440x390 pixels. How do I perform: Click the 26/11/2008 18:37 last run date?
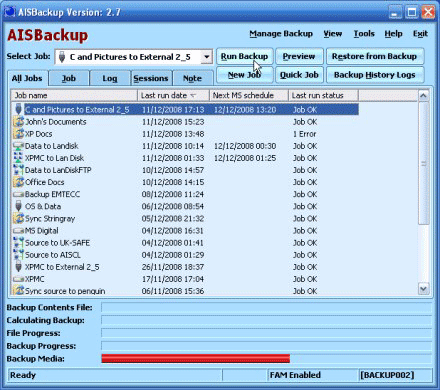(x=173, y=267)
